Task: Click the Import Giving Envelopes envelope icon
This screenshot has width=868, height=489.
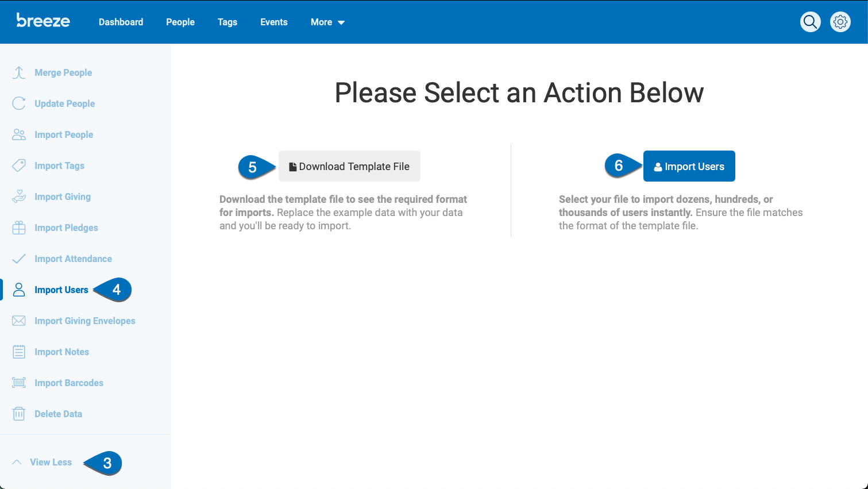Action: click(x=19, y=321)
